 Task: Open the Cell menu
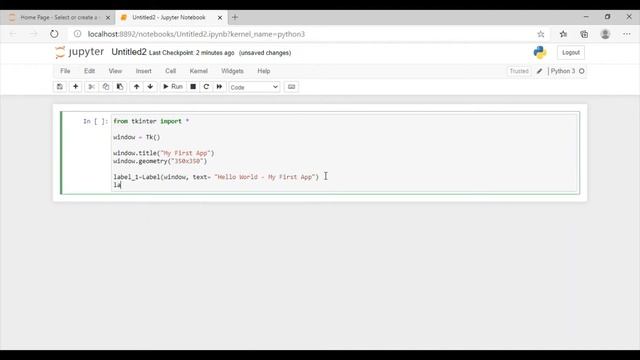point(171,71)
